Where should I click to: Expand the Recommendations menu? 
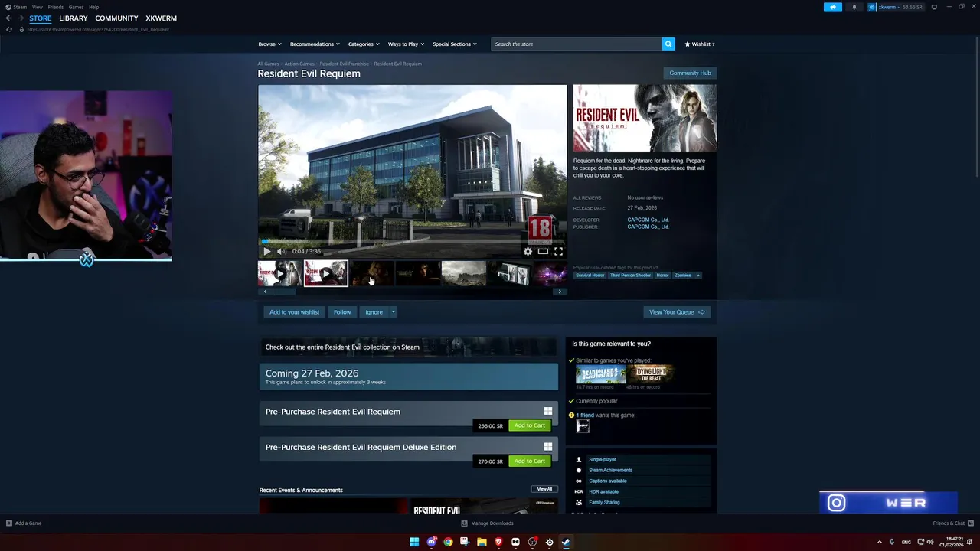click(315, 44)
